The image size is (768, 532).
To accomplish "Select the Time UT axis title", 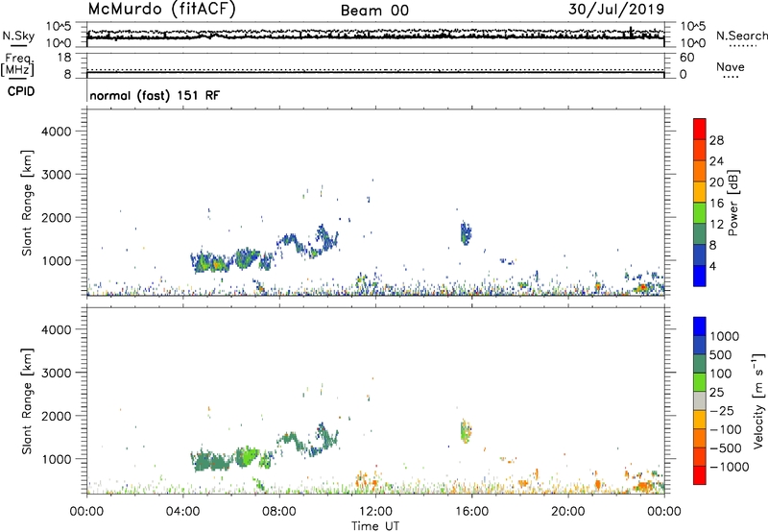I will 375,526.
